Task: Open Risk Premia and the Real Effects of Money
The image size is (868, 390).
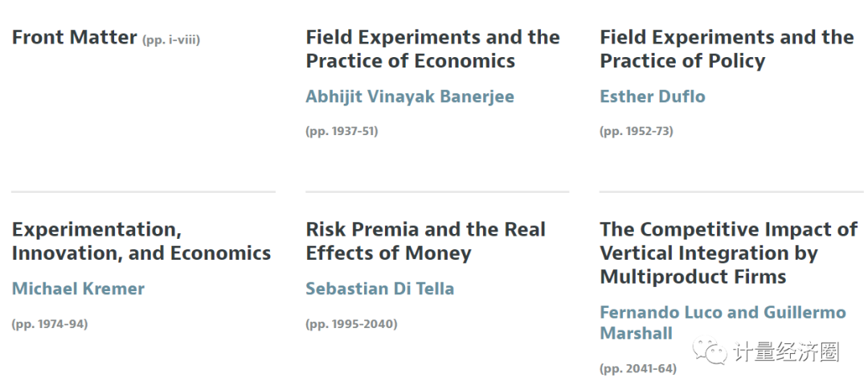Action: [425, 241]
